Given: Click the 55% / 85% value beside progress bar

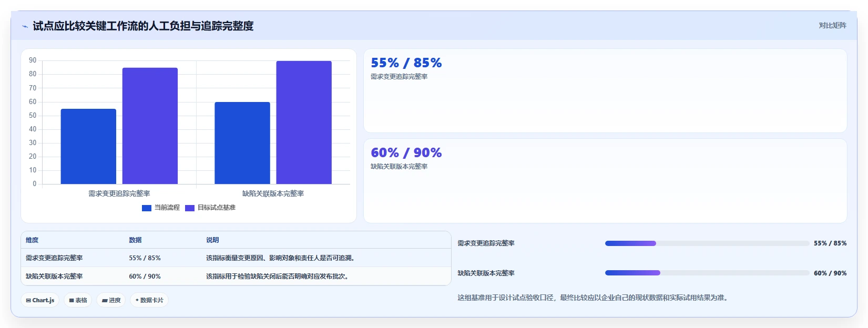Looking at the screenshot, I should (x=830, y=243).
